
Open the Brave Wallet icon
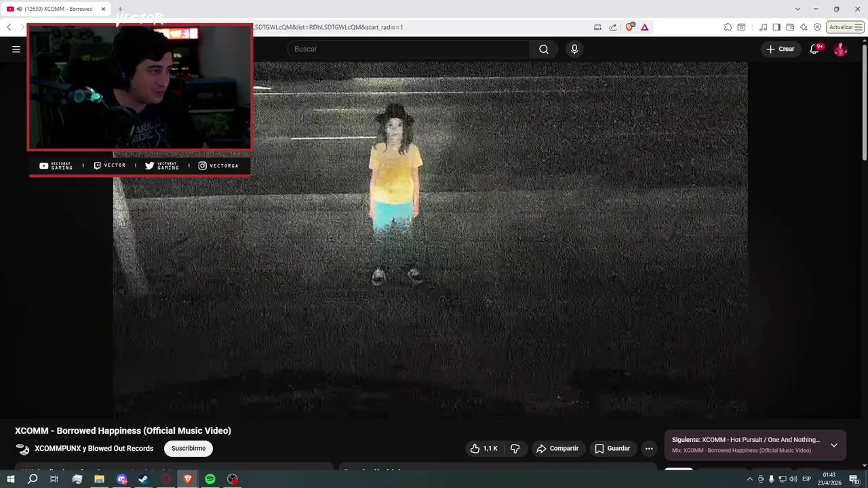(790, 27)
